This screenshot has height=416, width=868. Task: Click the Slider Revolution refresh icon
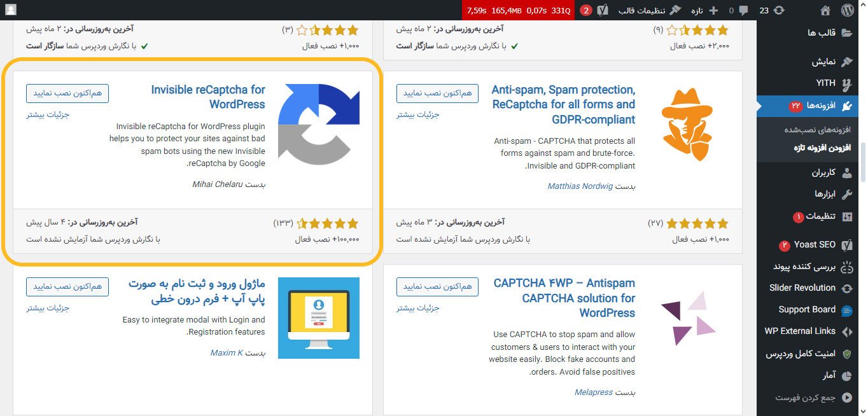point(847,288)
